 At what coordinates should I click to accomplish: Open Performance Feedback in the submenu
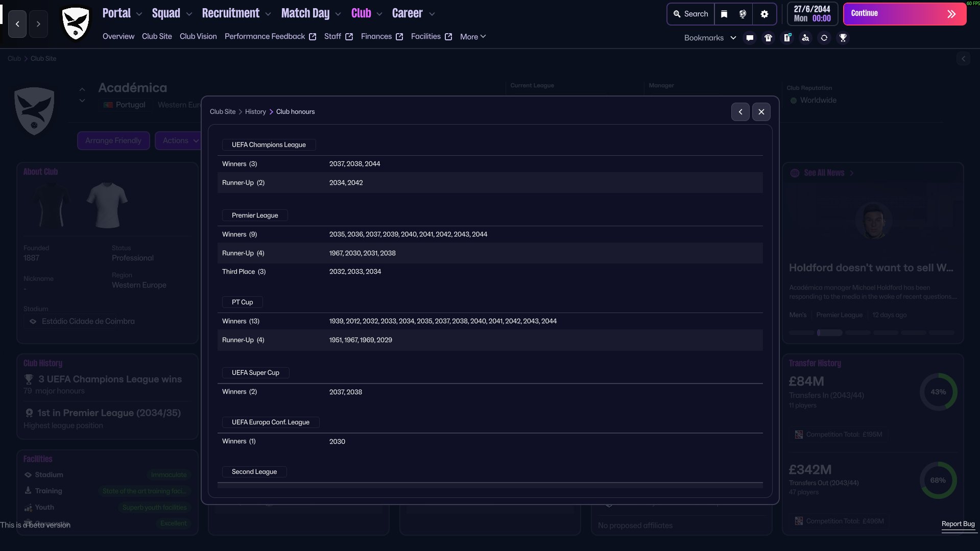[x=270, y=36]
